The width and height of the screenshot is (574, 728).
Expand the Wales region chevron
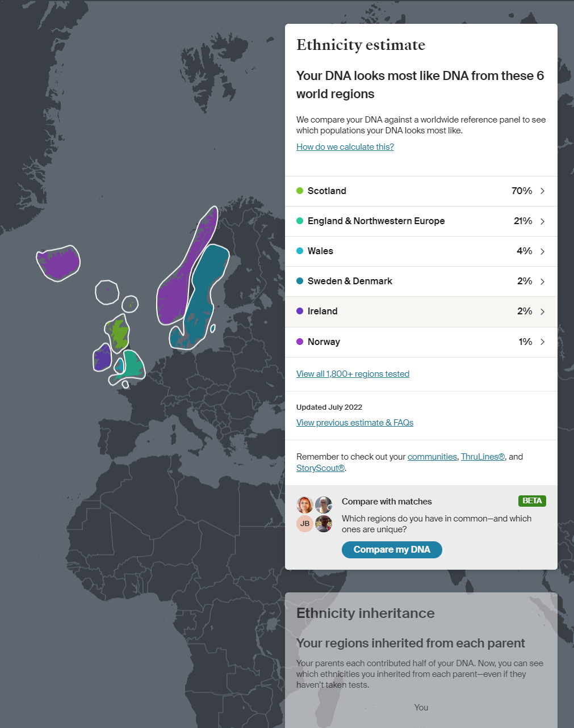click(x=542, y=251)
